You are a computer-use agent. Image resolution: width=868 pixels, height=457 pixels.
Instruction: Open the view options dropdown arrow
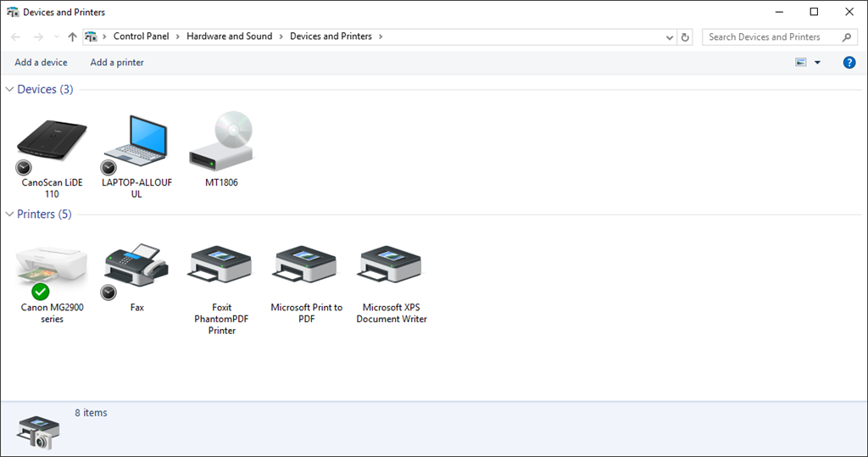click(x=817, y=63)
